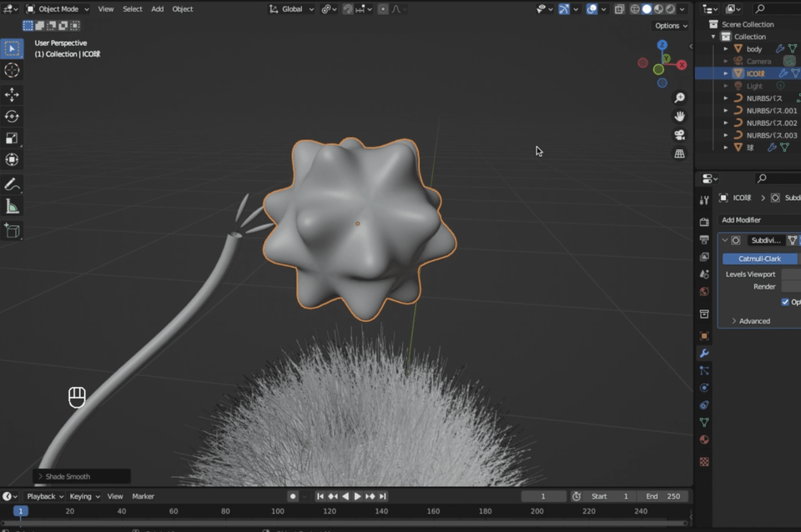The image size is (801, 532).
Task: Select the Rotate tool
Action: (x=12, y=117)
